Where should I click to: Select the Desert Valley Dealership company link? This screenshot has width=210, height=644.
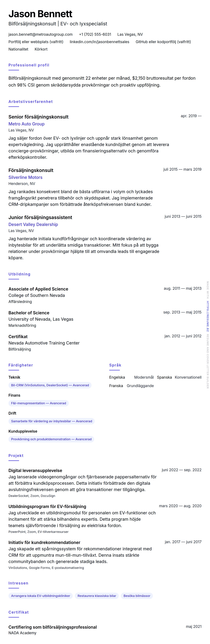click(33, 225)
